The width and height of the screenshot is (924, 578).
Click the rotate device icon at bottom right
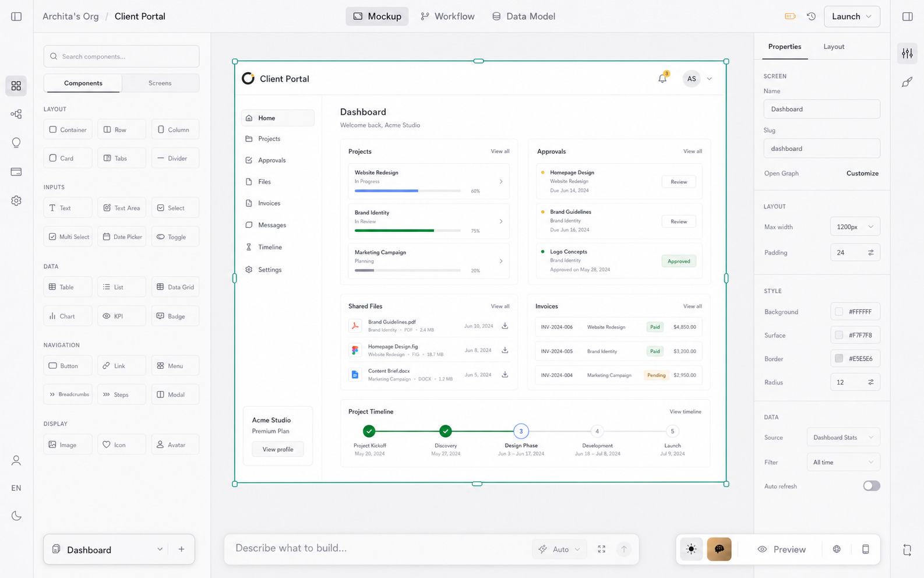[x=907, y=549]
